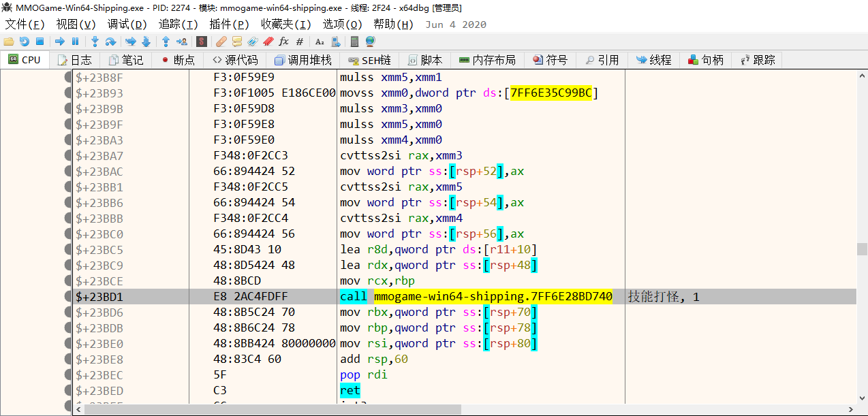Click the vertical scrollbar thumb in disassembly
868x416 pixels.
click(862, 249)
